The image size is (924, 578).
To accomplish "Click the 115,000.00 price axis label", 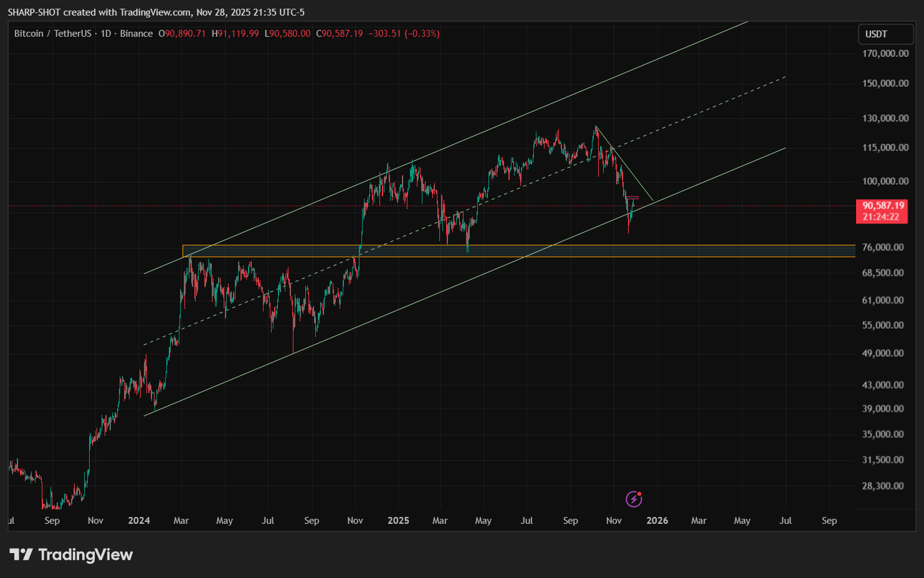I will coord(885,148).
